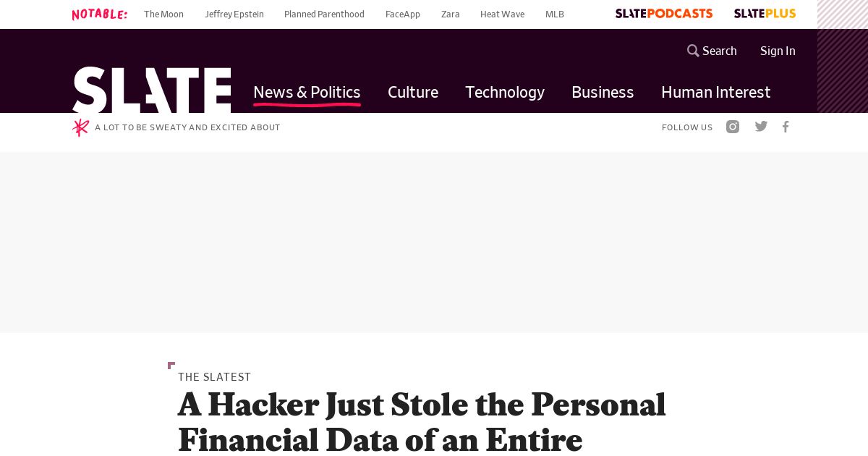This screenshot has width=868, height=456.
Task: Go to the Technology section
Action: click(x=505, y=92)
